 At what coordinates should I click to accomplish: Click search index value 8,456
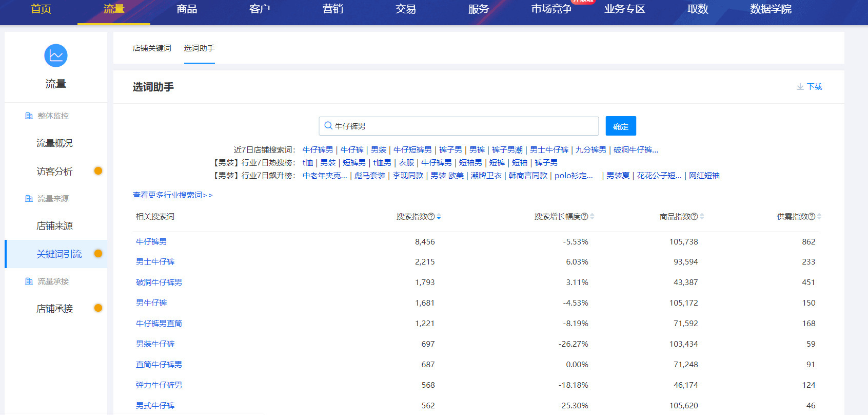(425, 242)
